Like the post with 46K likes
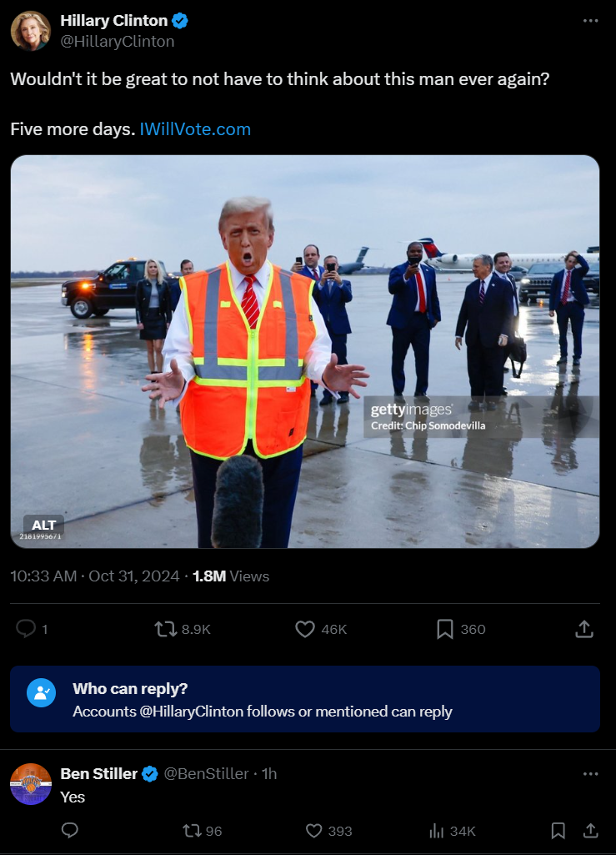Screen dimensions: 616x855 click(305, 629)
